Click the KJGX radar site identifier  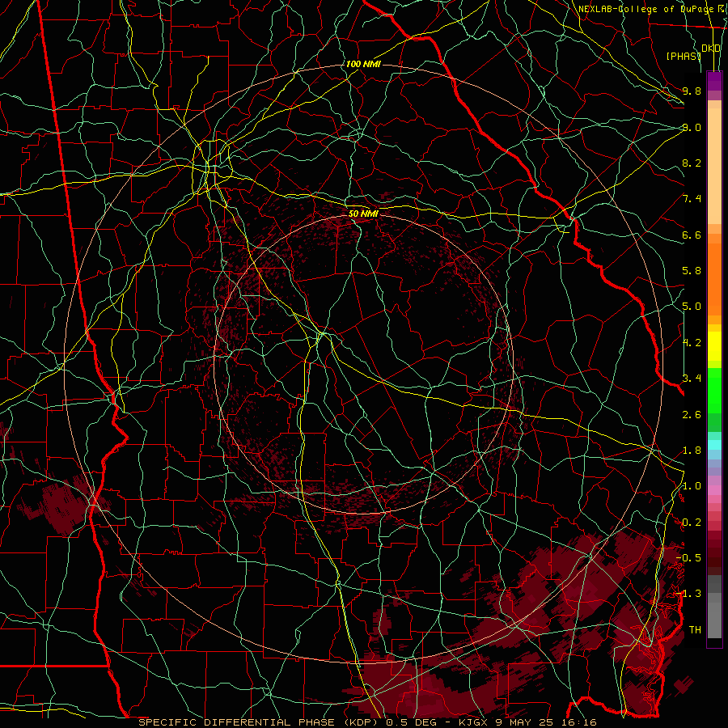coord(475,722)
